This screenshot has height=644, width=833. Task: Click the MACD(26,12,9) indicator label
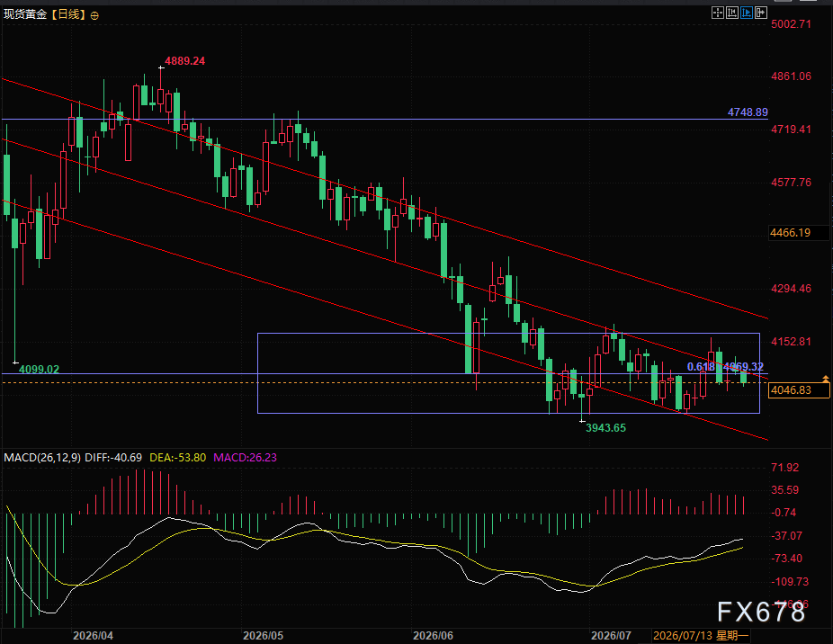(x=42, y=458)
